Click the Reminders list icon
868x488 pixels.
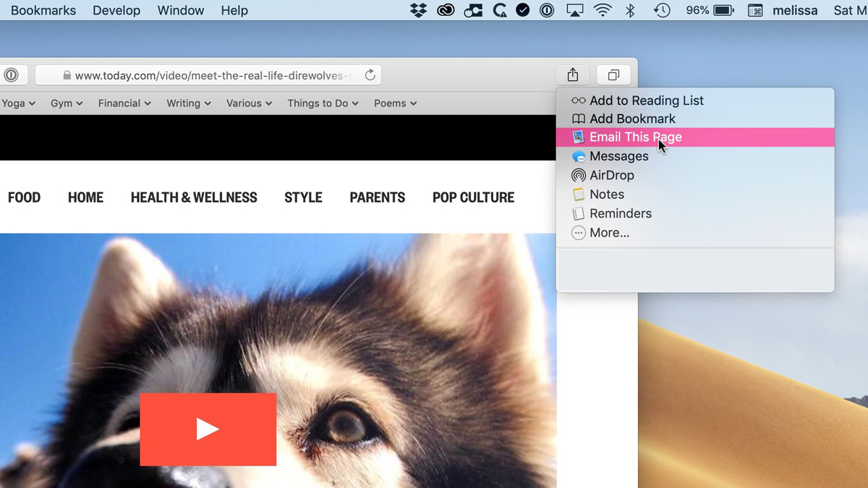click(578, 213)
